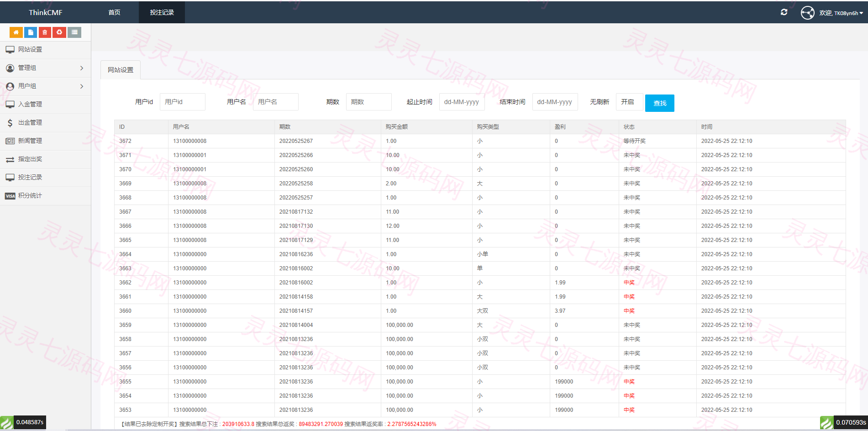The width and height of the screenshot is (868, 431).
Task: Click the VISA card icon beside 积分统计
Action: pyautogui.click(x=10, y=196)
